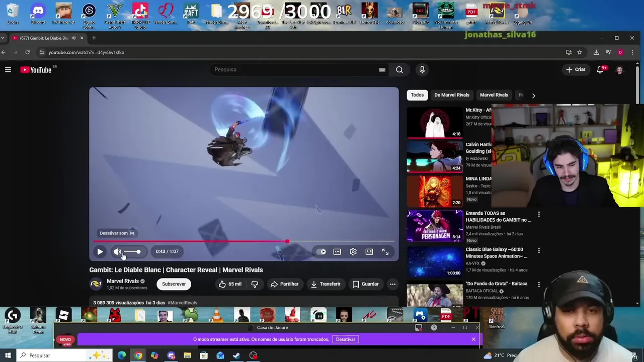The width and height of the screenshot is (644, 362).
Task: Open YouTube hamburger guide menu
Action: click(x=8, y=70)
